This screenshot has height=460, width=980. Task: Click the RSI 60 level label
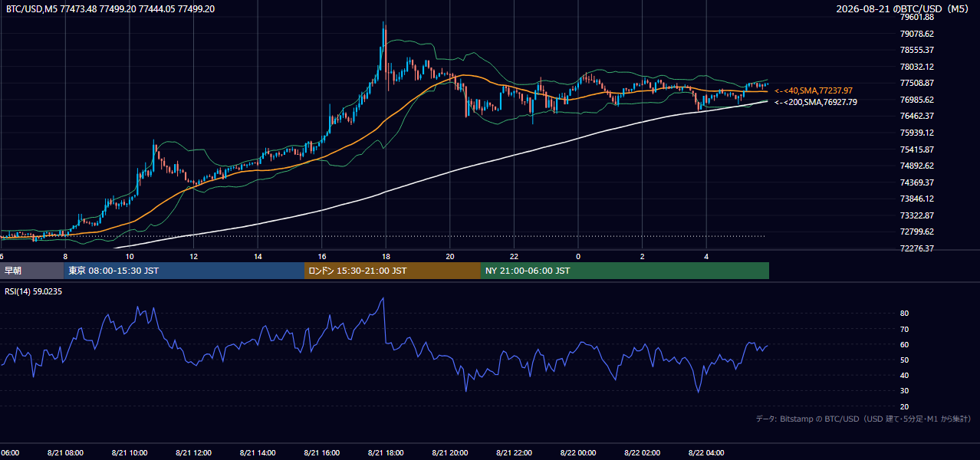coord(904,344)
